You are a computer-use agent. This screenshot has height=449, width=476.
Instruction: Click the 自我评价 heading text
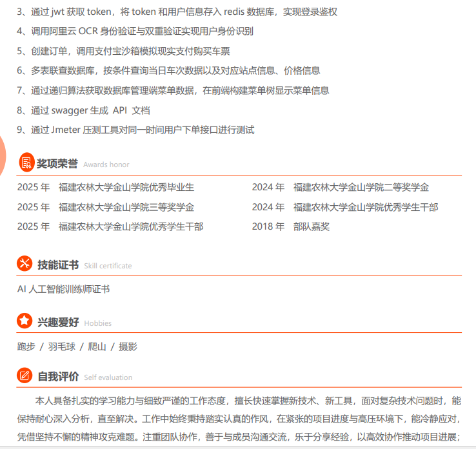pos(57,376)
